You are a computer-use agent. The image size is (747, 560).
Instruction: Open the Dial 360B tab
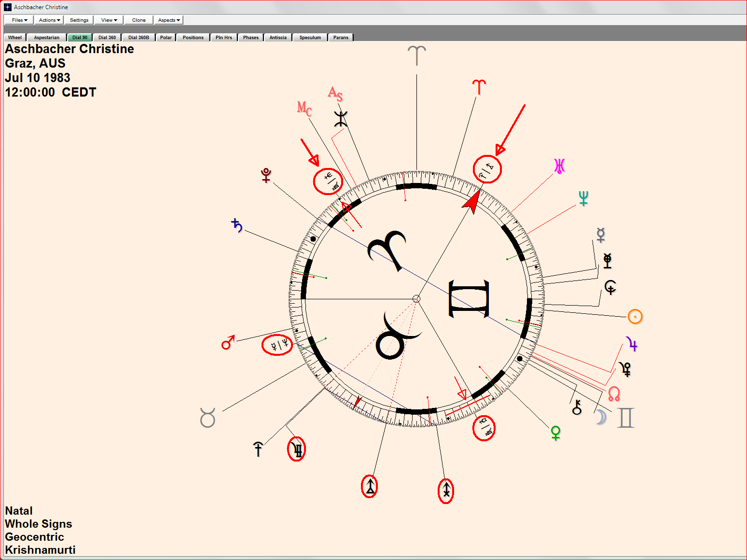point(139,37)
